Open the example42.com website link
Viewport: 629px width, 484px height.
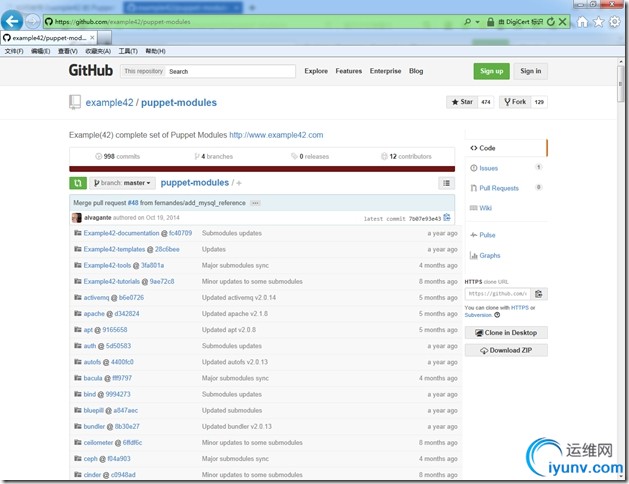[x=276, y=135]
